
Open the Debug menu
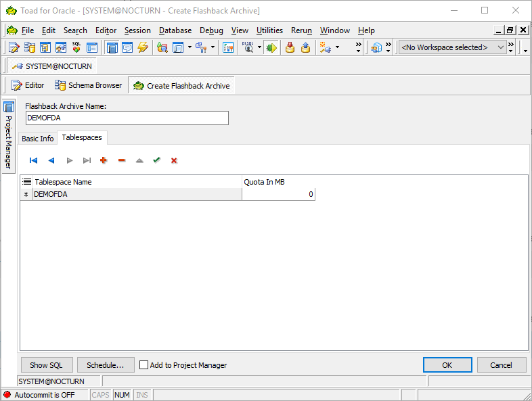click(x=211, y=30)
